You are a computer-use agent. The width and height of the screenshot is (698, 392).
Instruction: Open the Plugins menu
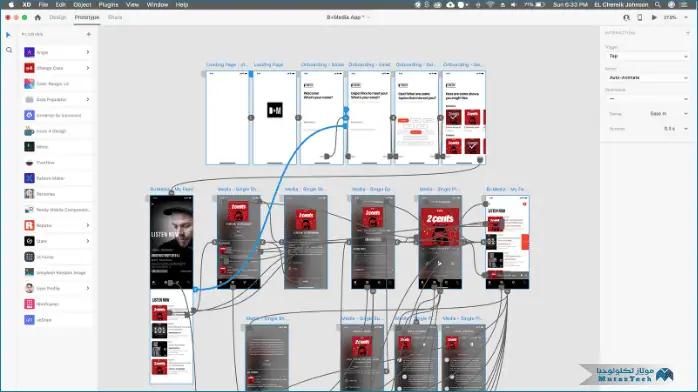click(x=108, y=4)
